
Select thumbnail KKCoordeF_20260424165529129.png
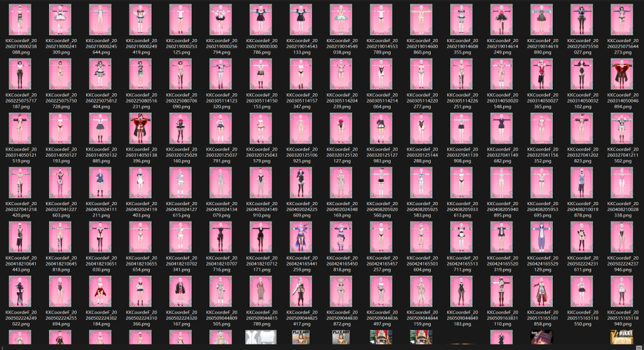point(541,237)
